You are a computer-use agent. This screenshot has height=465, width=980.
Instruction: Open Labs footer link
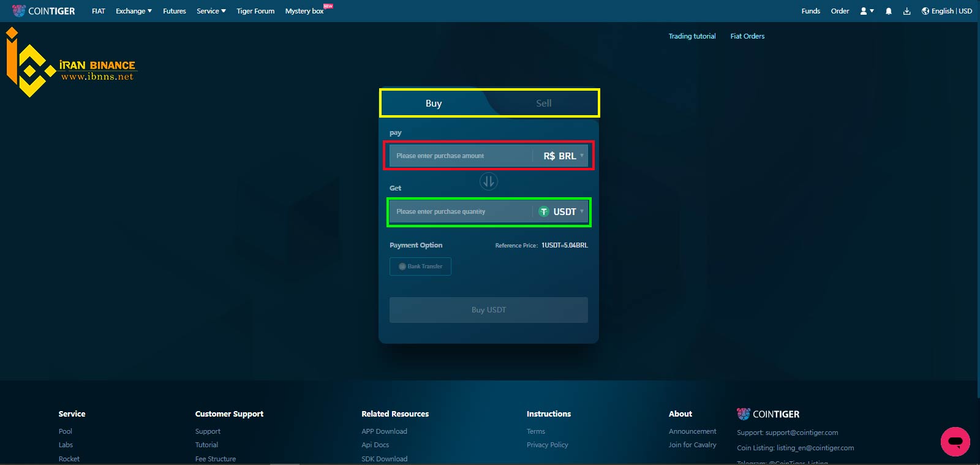click(x=66, y=445)
